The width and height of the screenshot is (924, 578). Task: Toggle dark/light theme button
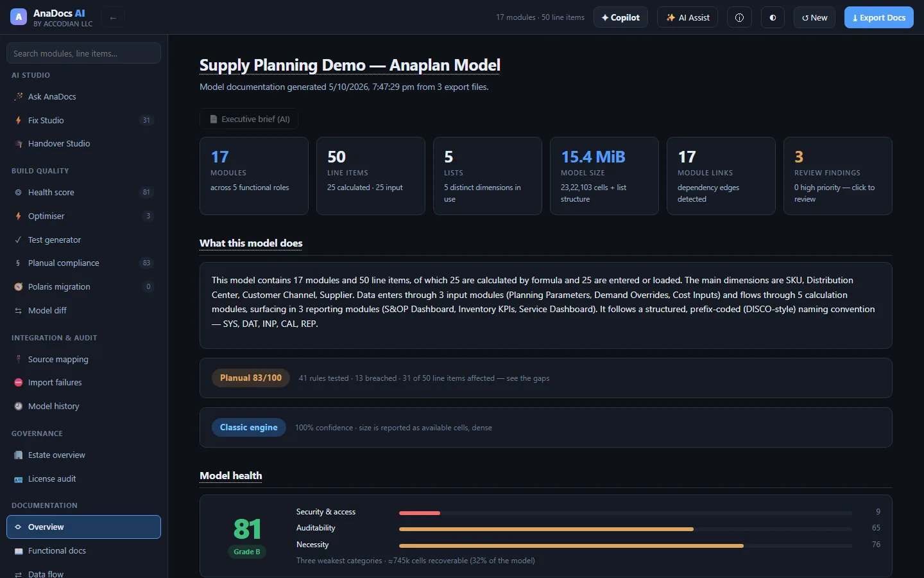(x=773, y=17)
